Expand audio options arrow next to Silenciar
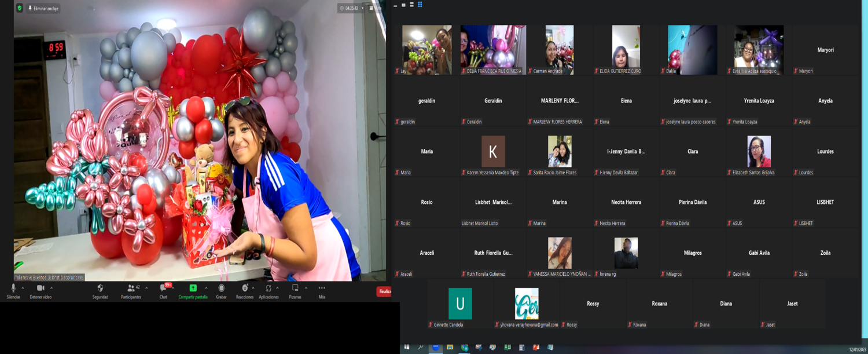This screenshot has width=868, height=354. tap(23, 288)
